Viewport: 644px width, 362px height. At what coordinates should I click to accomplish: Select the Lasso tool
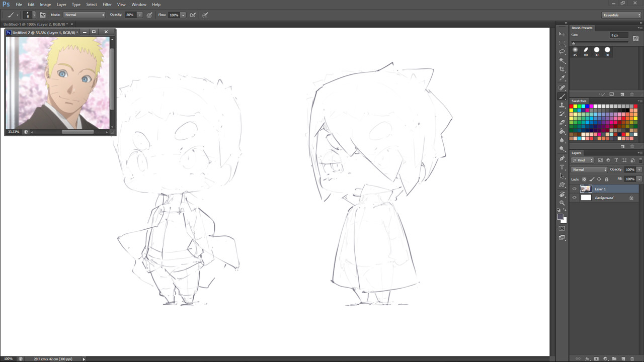point(562,52)
